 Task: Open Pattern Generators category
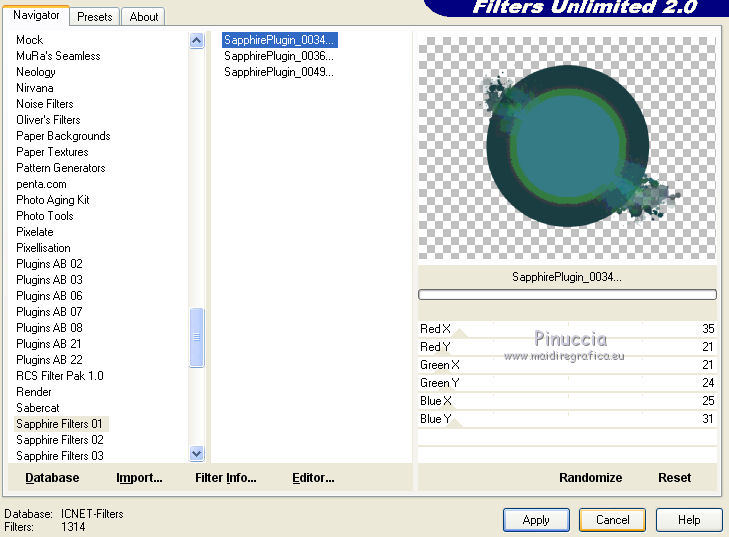pos(60,168)
